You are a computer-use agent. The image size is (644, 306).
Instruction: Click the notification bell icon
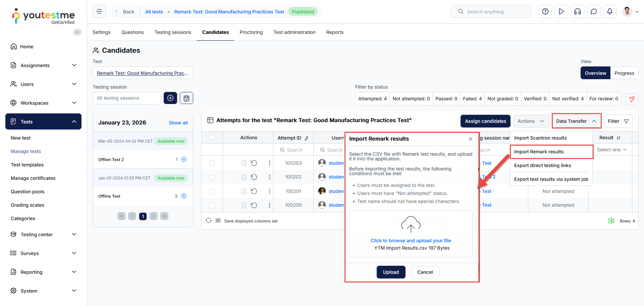click(609, 12)
